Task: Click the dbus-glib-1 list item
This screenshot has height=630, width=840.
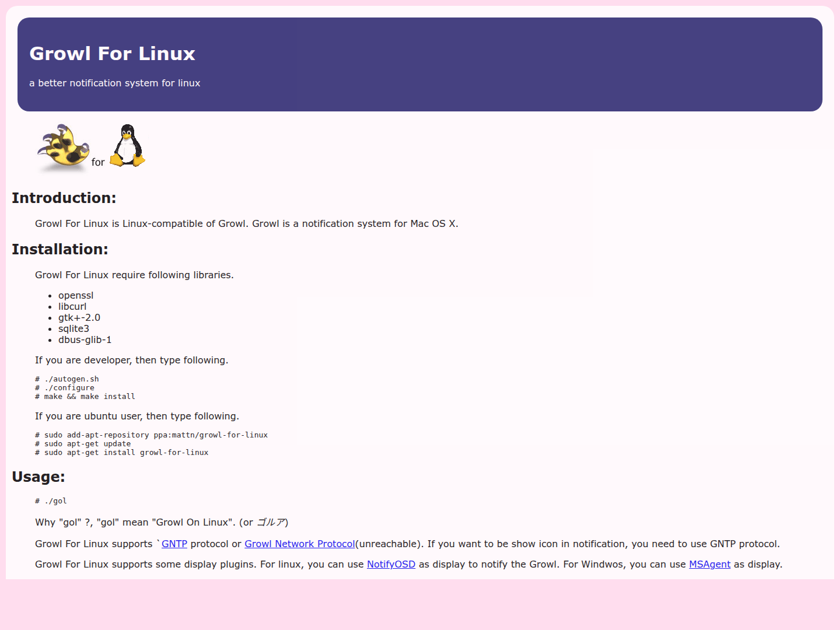Action: tap(85, 339)
